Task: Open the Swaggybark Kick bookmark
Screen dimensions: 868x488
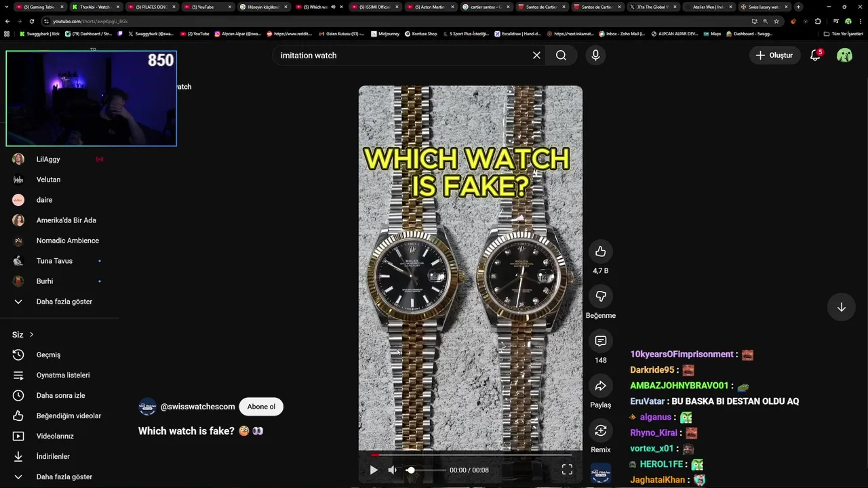Action: [x=39, y=33]
